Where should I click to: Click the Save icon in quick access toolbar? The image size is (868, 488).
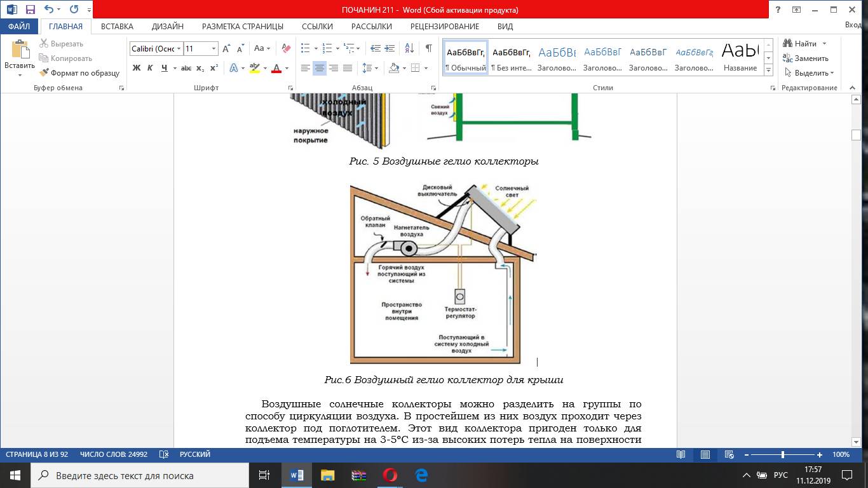click(x=30, y=10)
